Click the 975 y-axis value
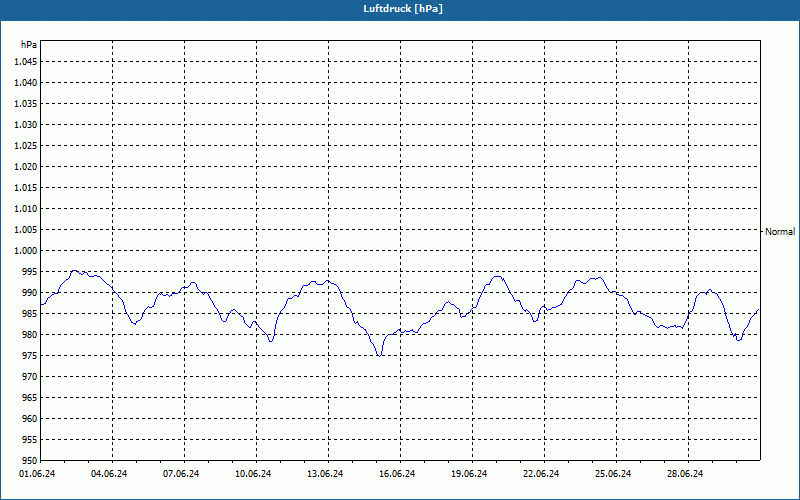800x500 pixels. coord(30,356)
